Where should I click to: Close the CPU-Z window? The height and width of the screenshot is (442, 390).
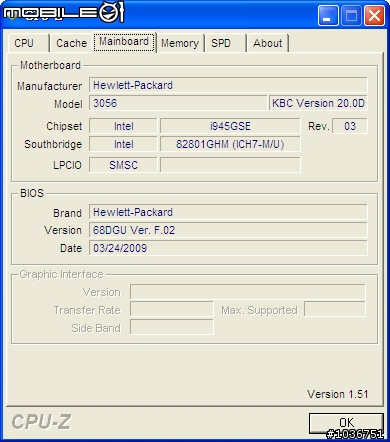[374, 16]
